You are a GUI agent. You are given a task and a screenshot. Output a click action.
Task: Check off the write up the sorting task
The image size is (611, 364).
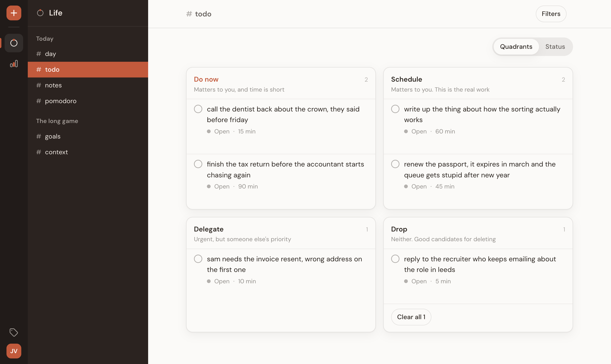pyautogui.click(x=395, y=109)
